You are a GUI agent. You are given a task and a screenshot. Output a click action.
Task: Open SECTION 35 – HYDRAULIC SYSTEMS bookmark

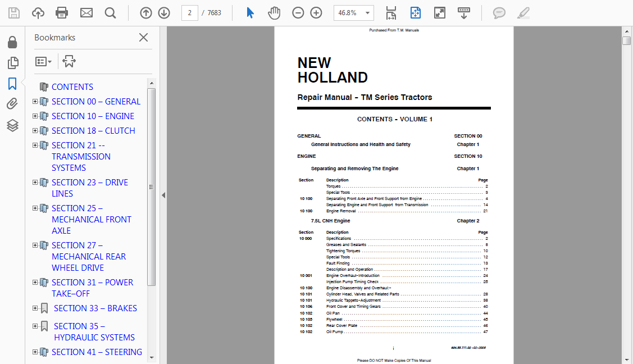(x=94, y=331)
